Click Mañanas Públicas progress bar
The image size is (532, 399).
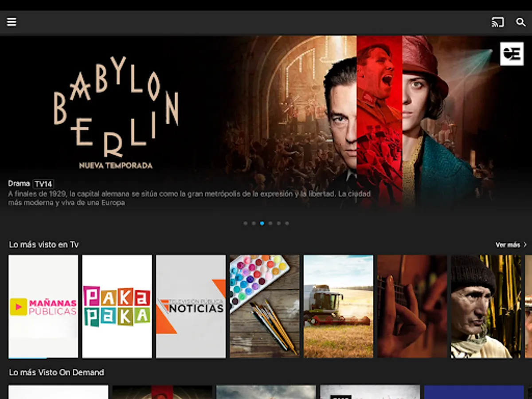click(43, 357)
